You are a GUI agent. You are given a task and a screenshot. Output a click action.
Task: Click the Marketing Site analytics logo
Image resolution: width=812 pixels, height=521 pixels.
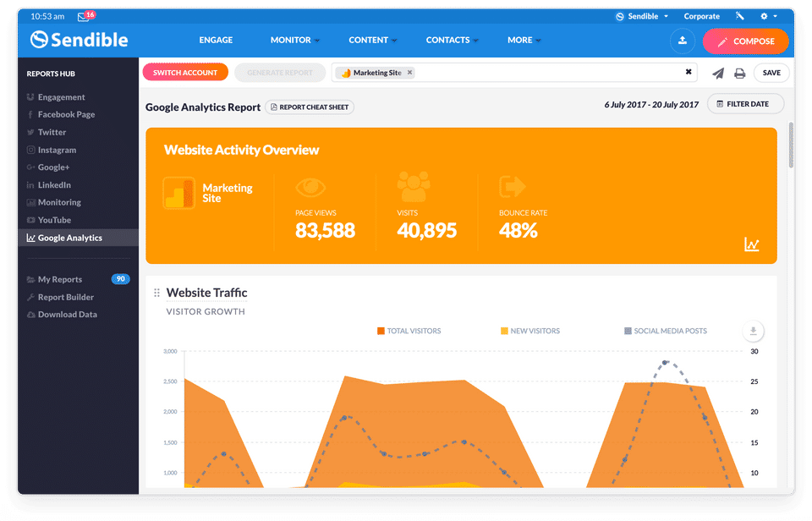pos(178,193)
